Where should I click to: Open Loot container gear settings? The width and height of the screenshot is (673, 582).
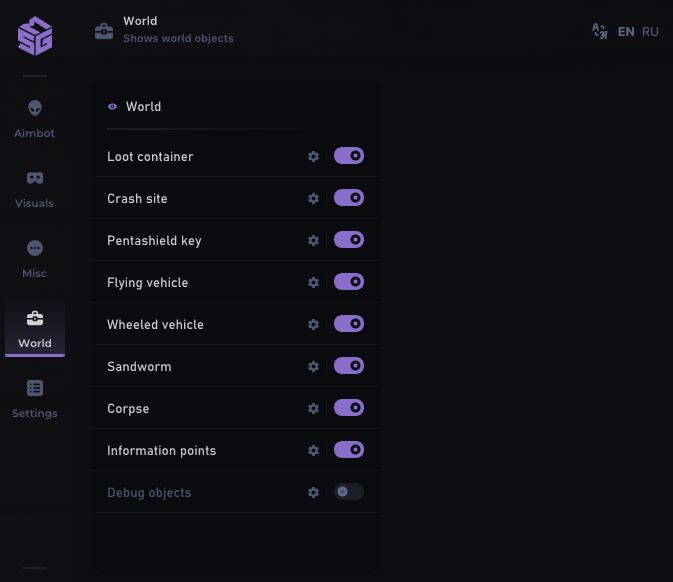coord(313,157)
